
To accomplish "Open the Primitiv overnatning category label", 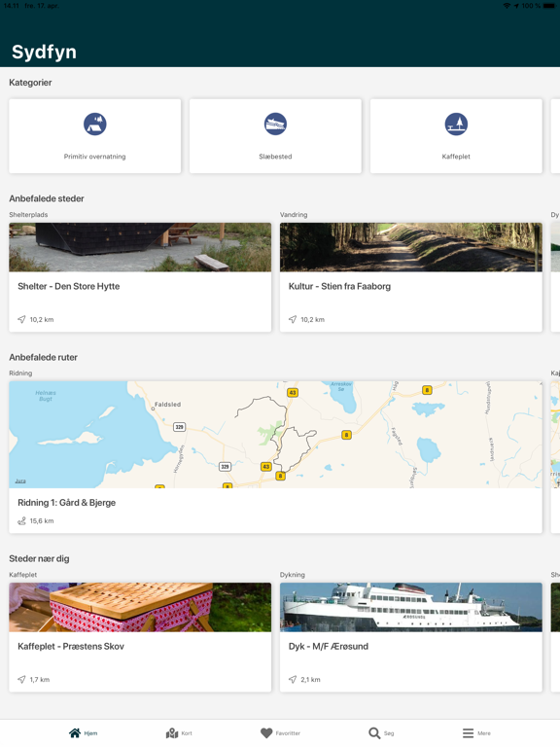I will [x=94, y=157].
